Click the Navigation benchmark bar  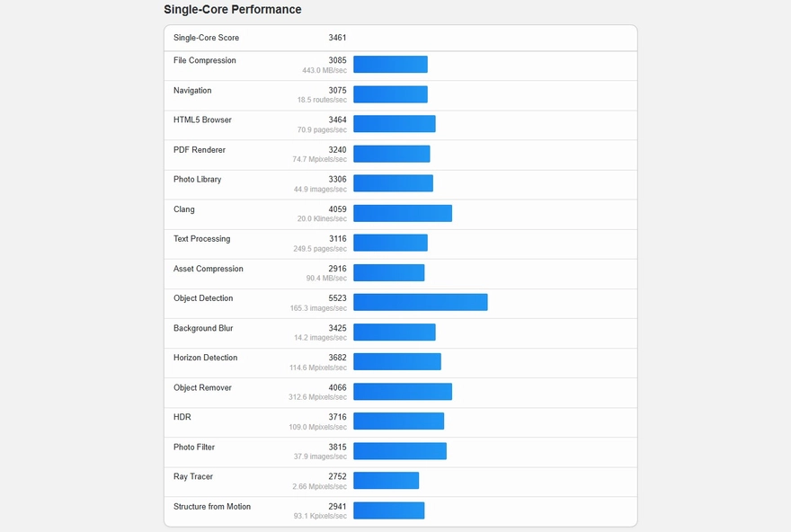point(390,94)
